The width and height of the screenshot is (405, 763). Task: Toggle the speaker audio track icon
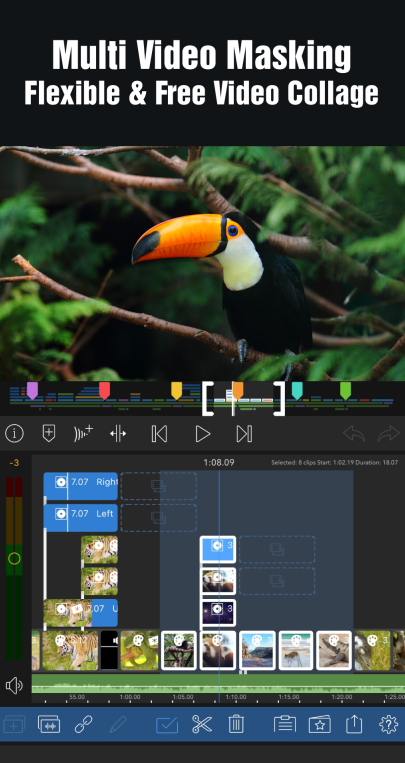tap(14, 686)
